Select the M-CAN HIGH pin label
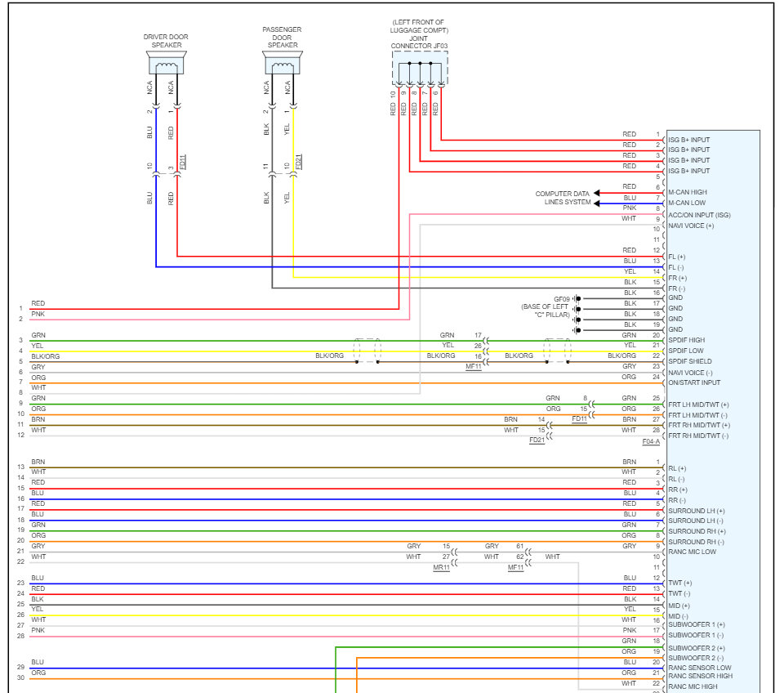 (688, 192)
